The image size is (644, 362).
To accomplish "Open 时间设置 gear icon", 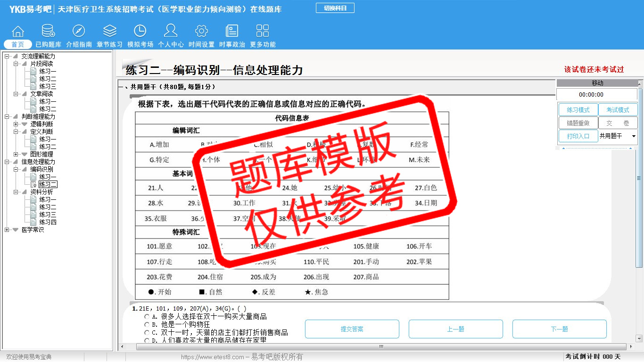I will (201, 32).
